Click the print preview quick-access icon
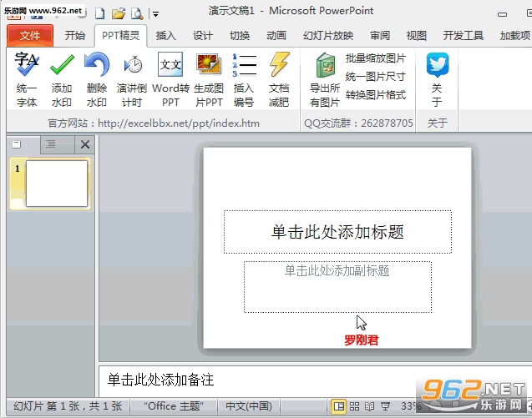Image resolution: width=532 pixels, height=418 pixels. pos(137,14)
